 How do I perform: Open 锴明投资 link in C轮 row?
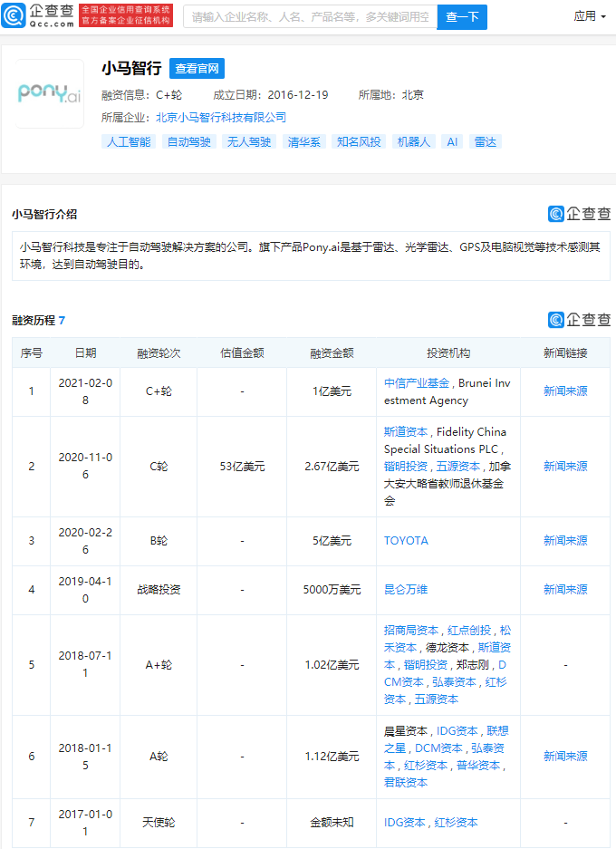coord(406,467)
